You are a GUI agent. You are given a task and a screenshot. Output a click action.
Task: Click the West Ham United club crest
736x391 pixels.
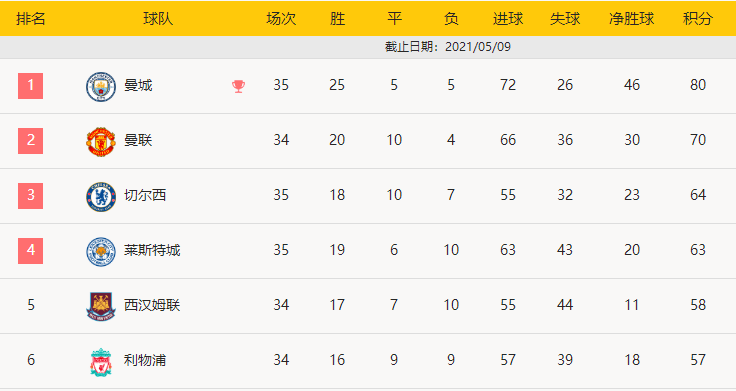point(101,307)
